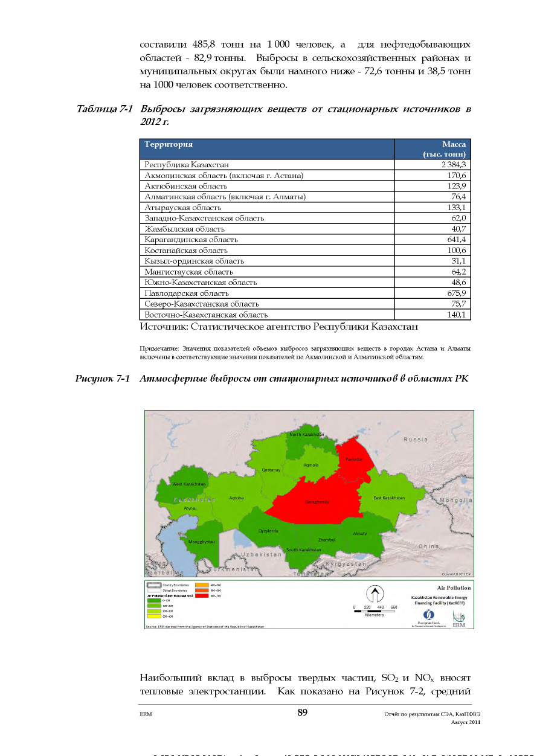534x756 pixels.
Task: Click the Russia label on the map
Action: [416, 439]
